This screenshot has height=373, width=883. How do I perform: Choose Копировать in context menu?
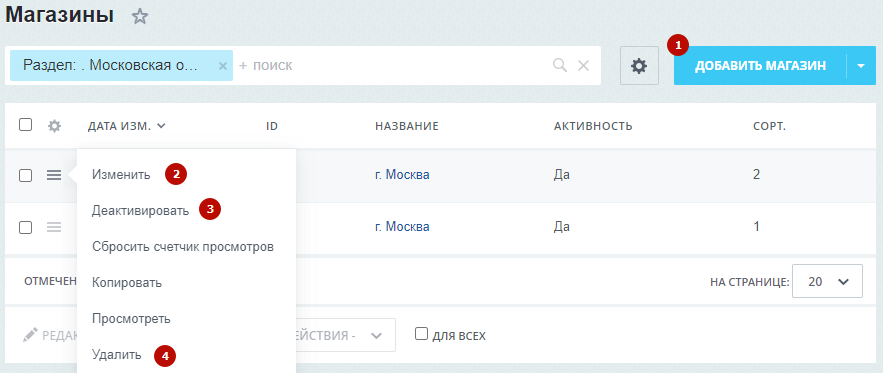tap(127, 283)
